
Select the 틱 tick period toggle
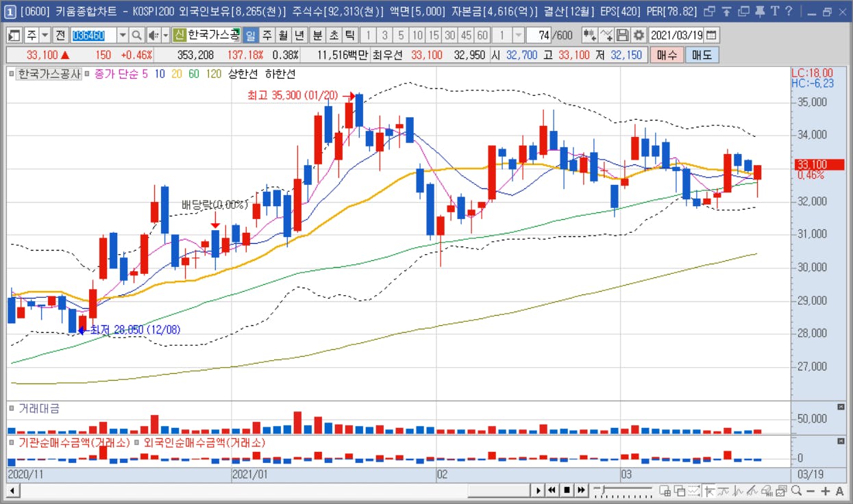350,35
